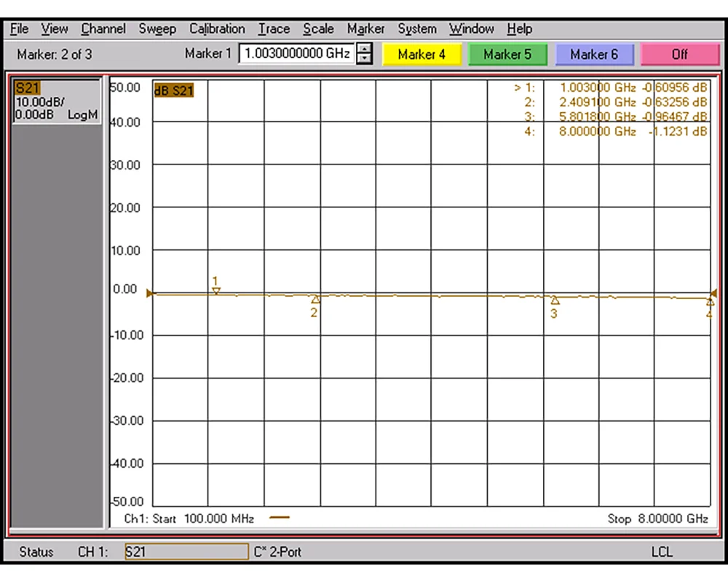
Task: Click the dB S21 trace label in graph
Action: [173, 91]
